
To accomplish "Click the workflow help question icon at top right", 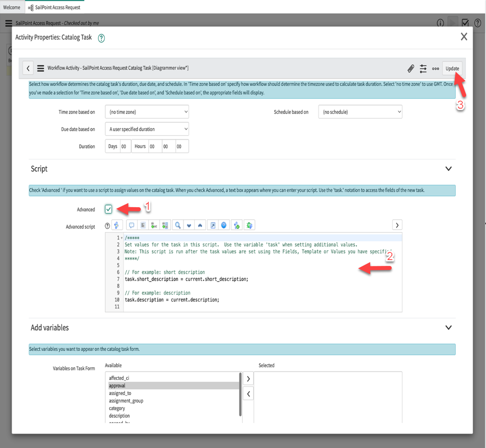I will tap(478, 23).
